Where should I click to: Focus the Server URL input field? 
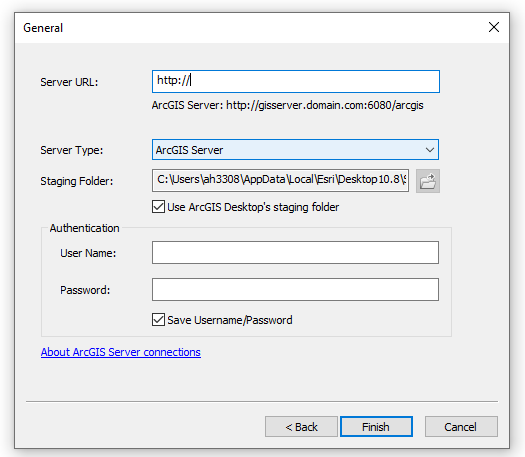[296, 81]
